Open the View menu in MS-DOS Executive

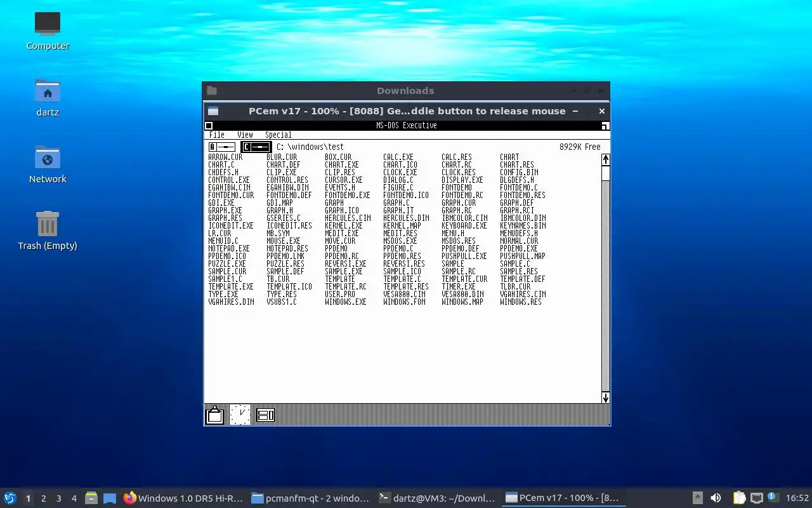point(245,135)
